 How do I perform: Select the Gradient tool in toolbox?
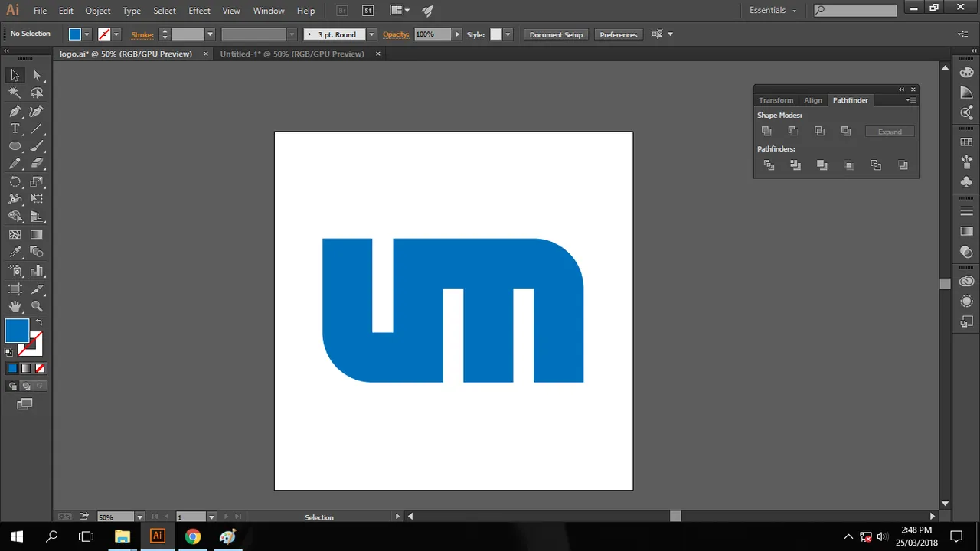[x=37, y=235]
